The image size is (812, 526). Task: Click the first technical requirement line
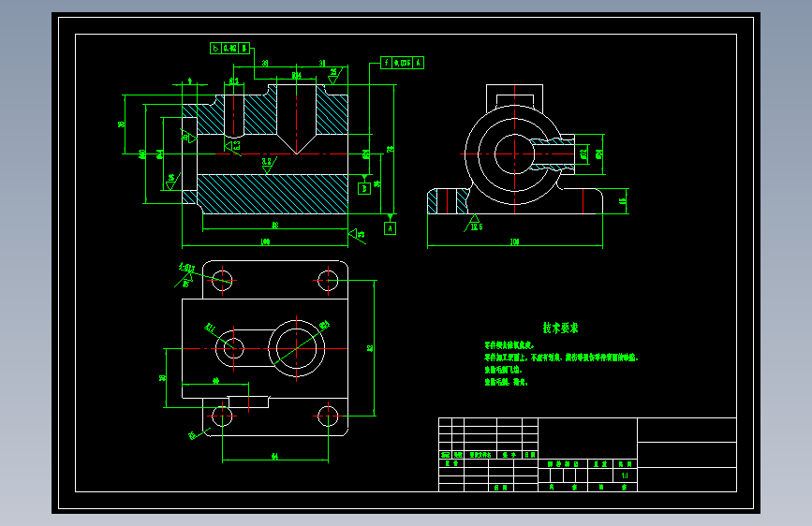pos(509,344)
